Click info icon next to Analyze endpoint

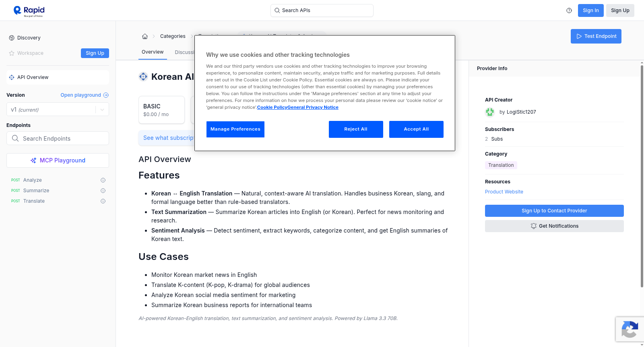point(103,180)
